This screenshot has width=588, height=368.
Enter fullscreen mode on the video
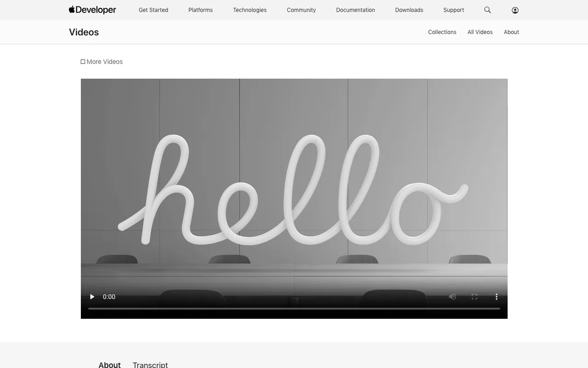point(475,297)
